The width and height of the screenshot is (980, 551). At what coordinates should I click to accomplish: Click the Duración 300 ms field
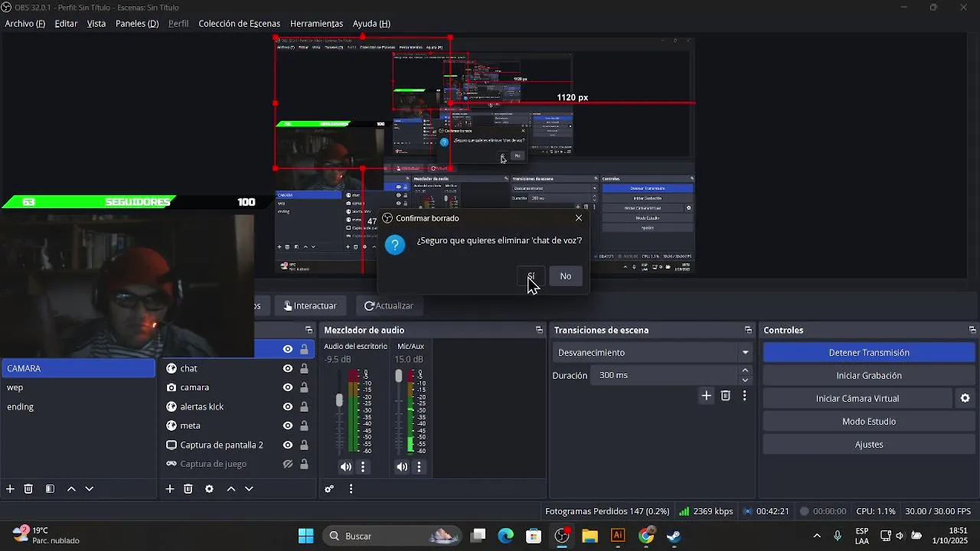665,376
